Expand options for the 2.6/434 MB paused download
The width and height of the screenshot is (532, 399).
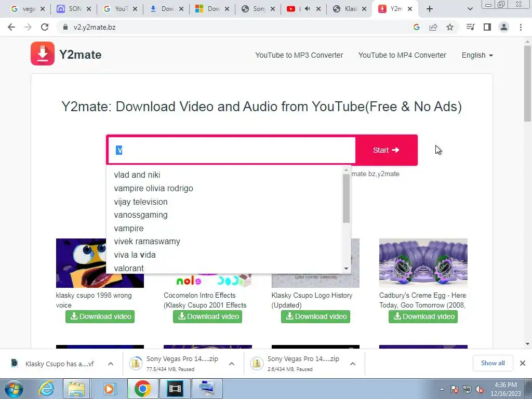pyautogui.click(x=353, y=364)
